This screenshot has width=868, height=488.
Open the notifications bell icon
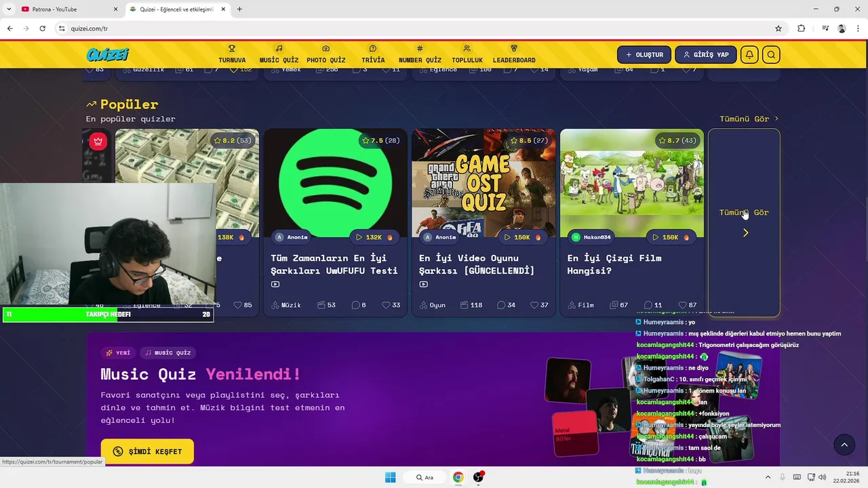click(749, 55)
